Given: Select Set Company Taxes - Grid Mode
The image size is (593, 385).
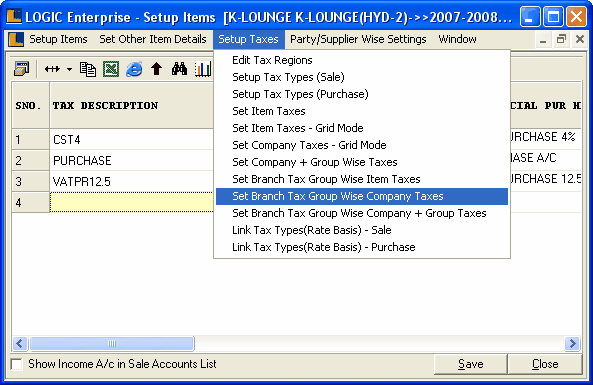Looking at the screenshot, I should pos(362,145).
